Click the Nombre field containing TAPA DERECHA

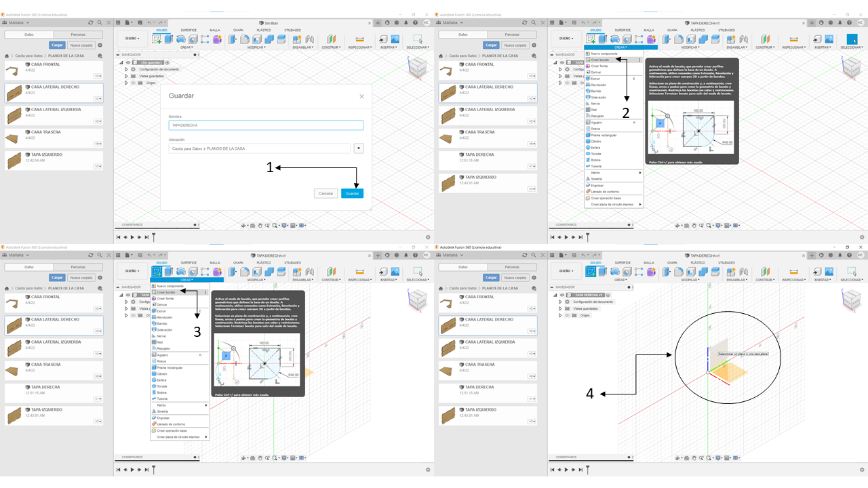point(266,125)
